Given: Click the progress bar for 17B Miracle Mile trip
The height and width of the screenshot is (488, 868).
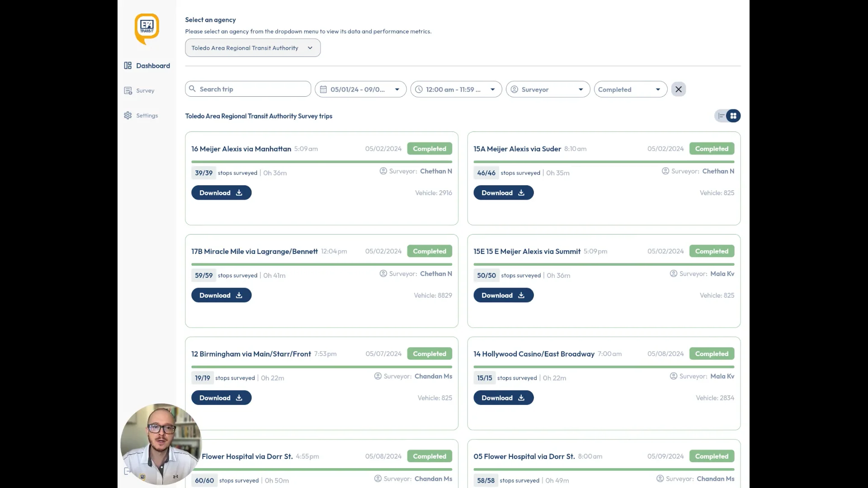Looking at the screenshot, I should click(x=321, y=264).
